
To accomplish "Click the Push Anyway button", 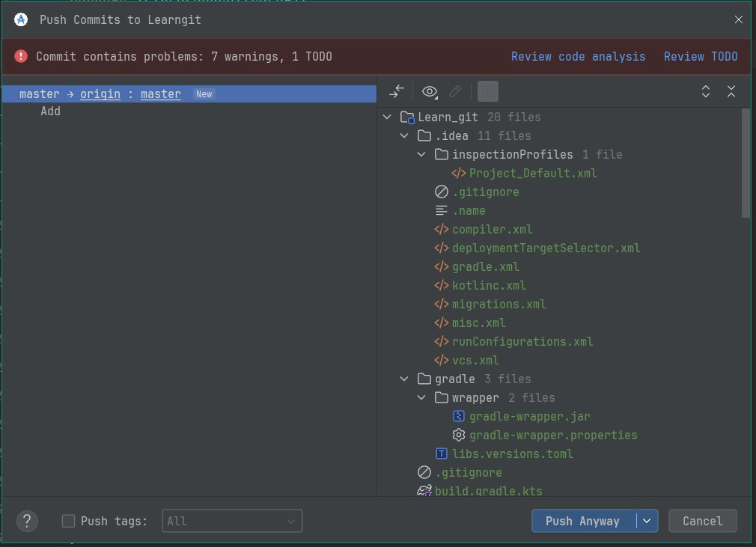I will pyautogui.click(x=582, y=521).
